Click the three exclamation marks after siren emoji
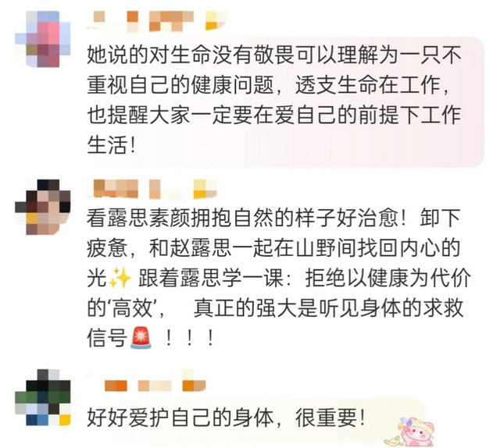 (x=189, y=338)
